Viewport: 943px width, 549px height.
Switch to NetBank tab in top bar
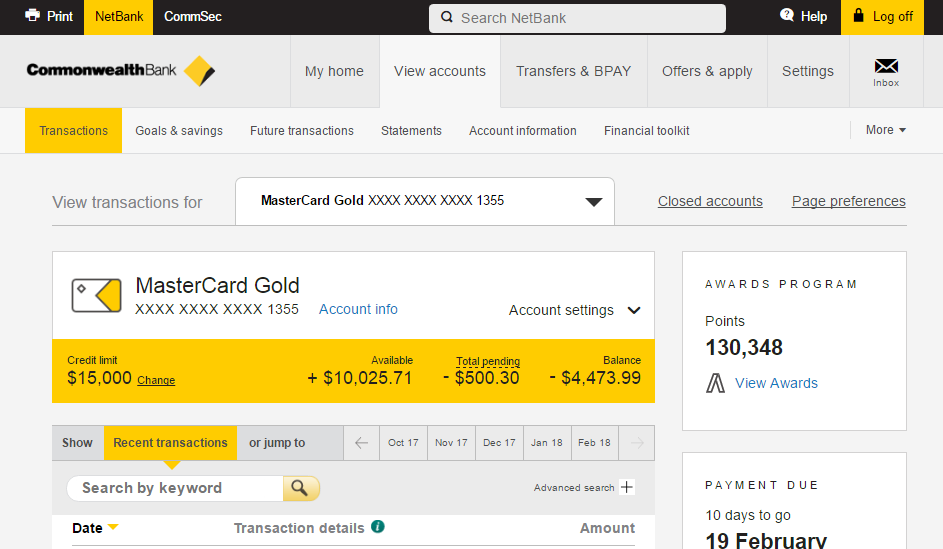pos(118,17)
